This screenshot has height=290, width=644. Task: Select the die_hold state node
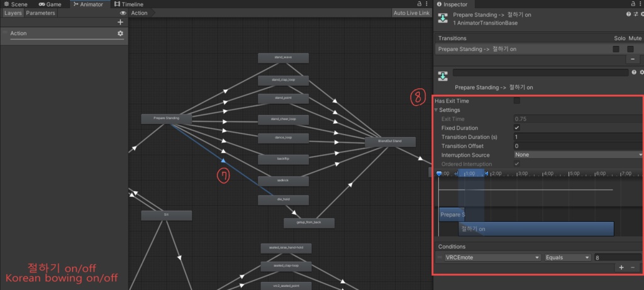(x=283, y=200)
